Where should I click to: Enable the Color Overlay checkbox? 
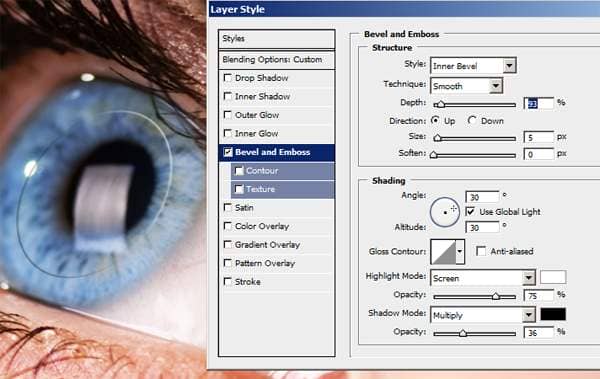click(x=228, y=226)
